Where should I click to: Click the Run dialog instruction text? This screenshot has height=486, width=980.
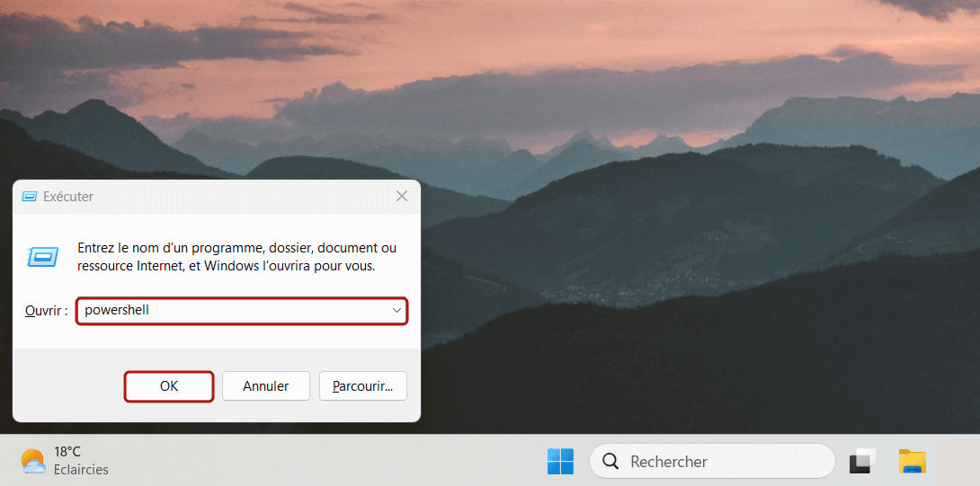[236, 257]
